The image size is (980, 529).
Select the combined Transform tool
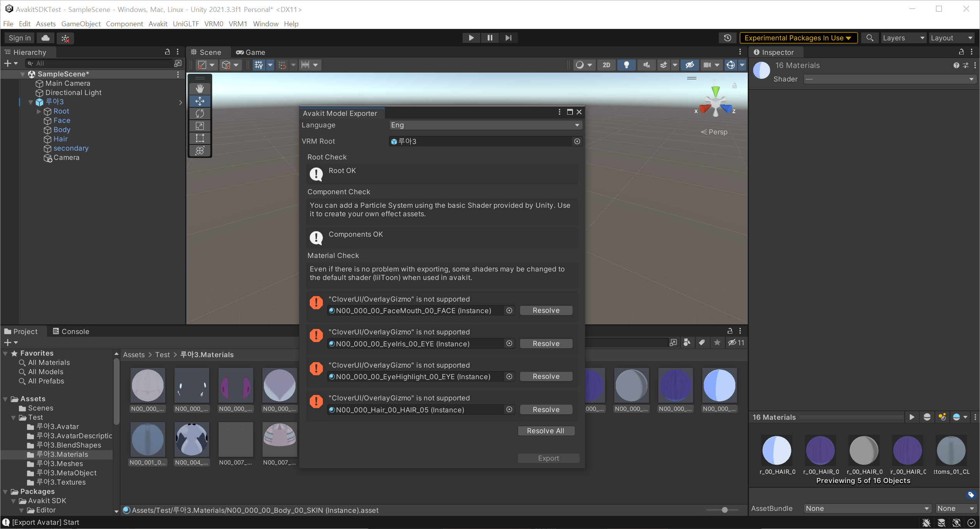[x=200, y=150]
